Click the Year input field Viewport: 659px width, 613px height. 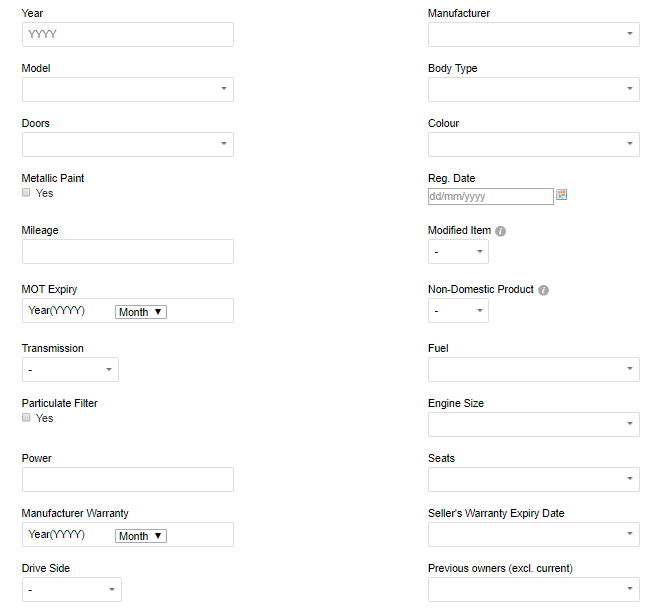click(x=128, y=34)
